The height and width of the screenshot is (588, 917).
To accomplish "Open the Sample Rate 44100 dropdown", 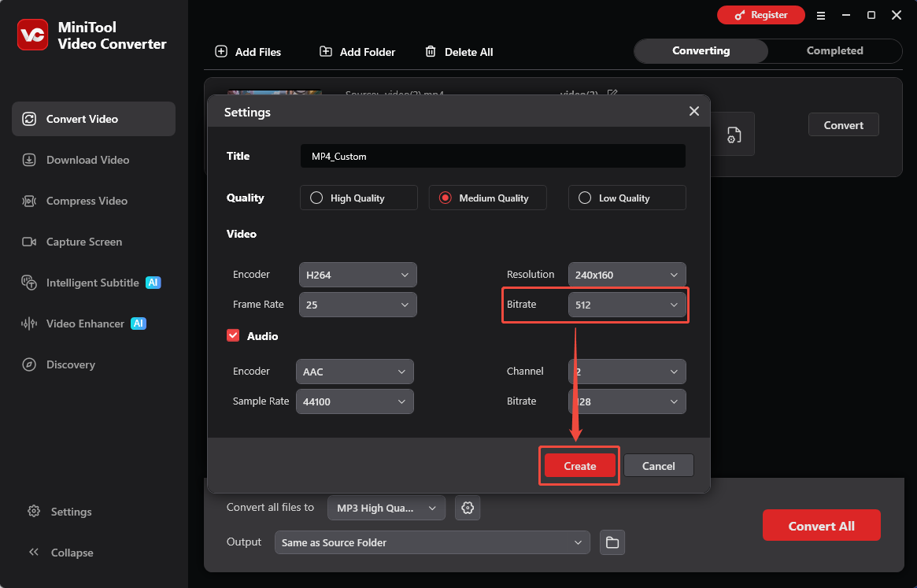I will coord(355,401).
